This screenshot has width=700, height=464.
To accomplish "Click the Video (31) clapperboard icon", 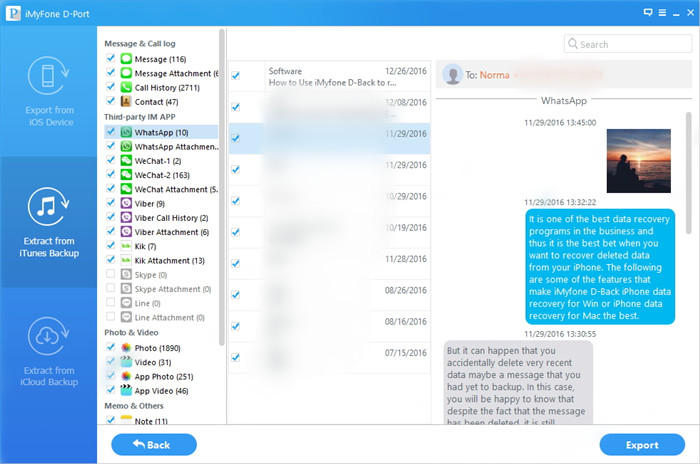I will [x=126, y=362].
